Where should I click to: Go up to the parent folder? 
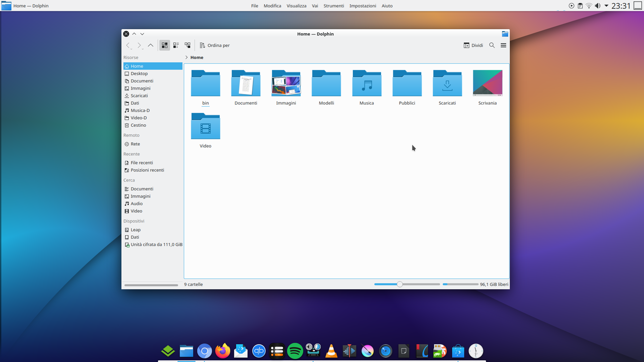pyautogui.click(x=150, y=45)
